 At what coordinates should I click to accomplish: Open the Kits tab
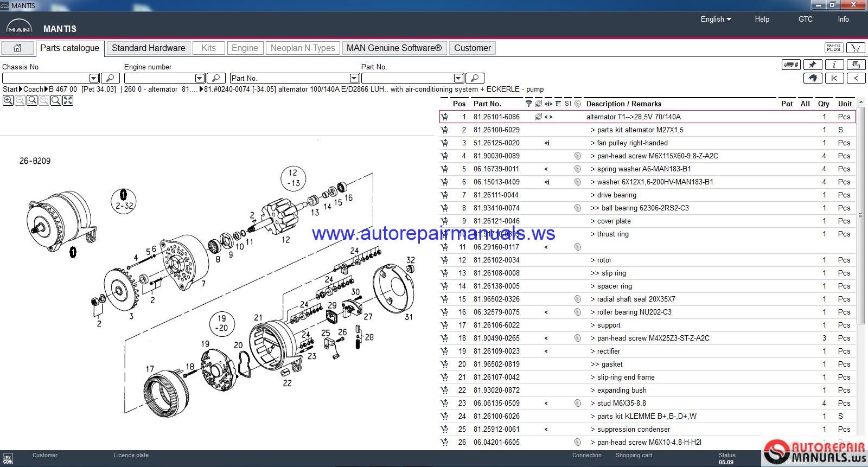208,48
